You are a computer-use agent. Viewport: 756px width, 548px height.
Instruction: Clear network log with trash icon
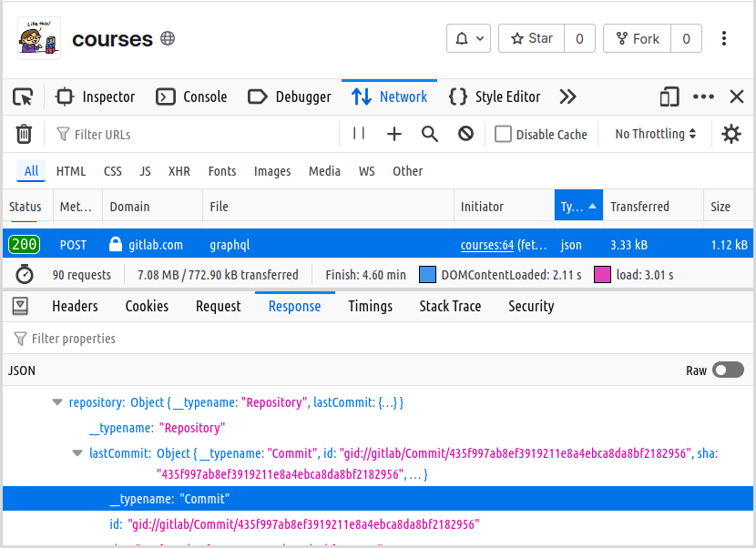[x=24, y=134]
